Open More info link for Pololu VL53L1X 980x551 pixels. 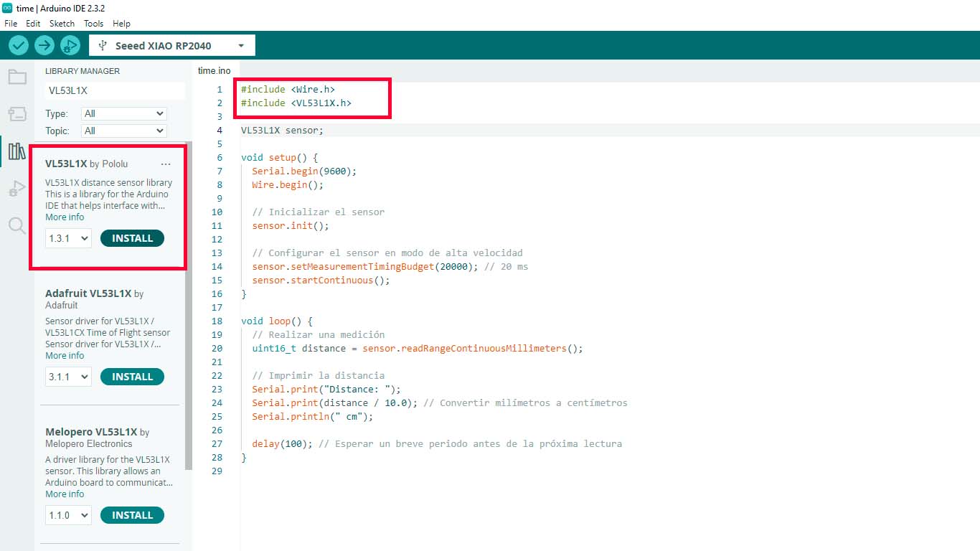pyautogui.click(x=65, y=217)
